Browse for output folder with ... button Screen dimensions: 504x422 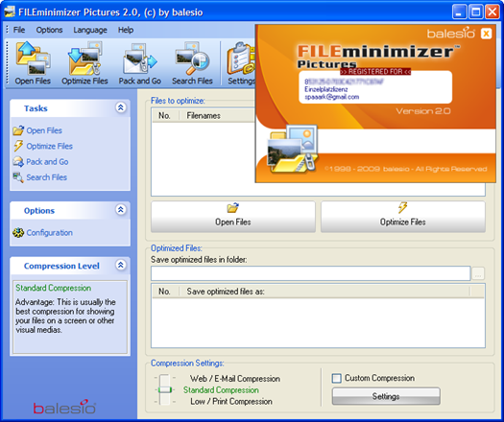coord(478,273)
